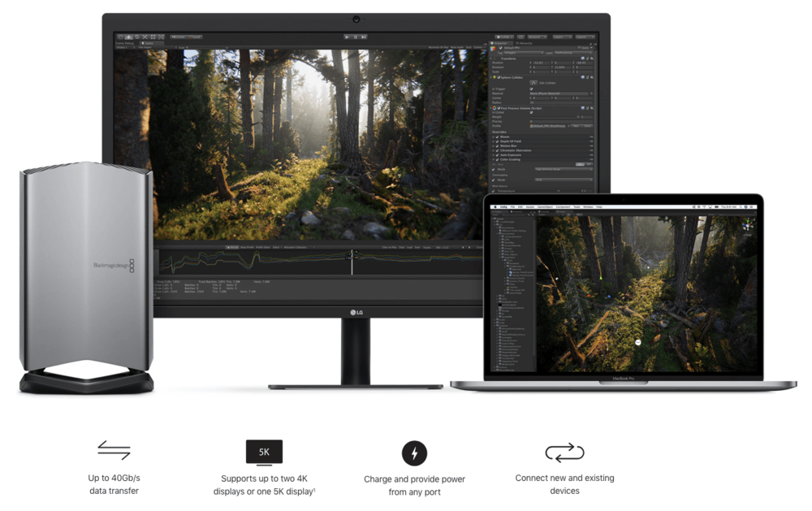
Task: Select the Rotate tool
Action: pos(136,37)
